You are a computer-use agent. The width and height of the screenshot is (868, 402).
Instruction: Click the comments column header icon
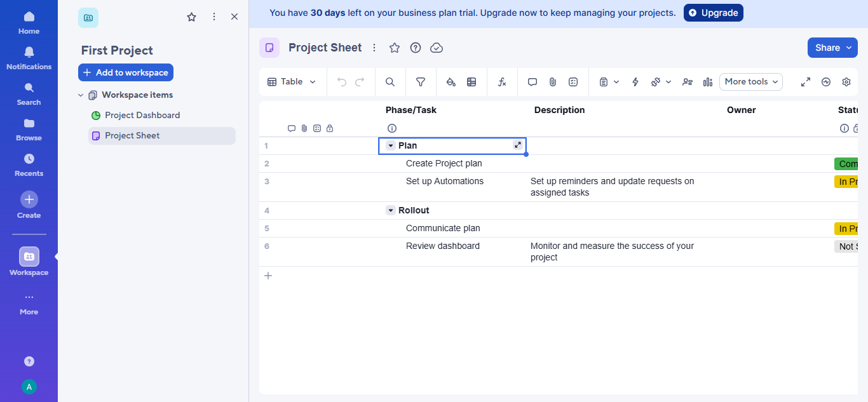tap(292, 128)
